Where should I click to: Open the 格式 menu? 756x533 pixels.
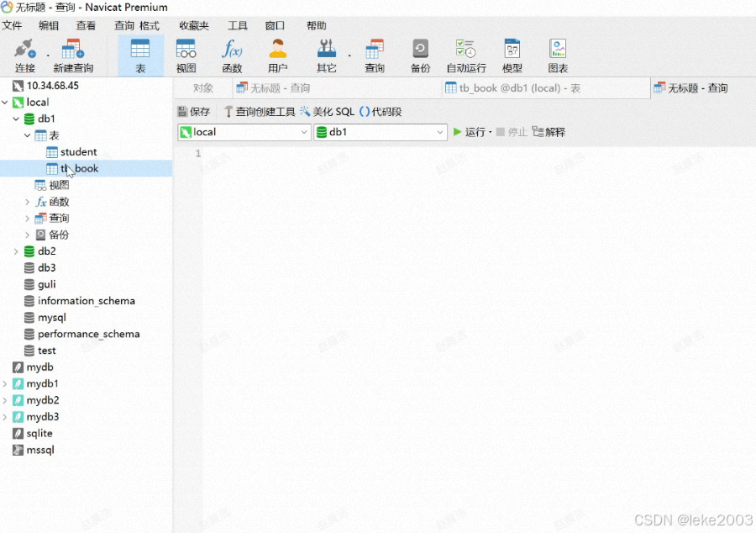click(x=150, y=25)
